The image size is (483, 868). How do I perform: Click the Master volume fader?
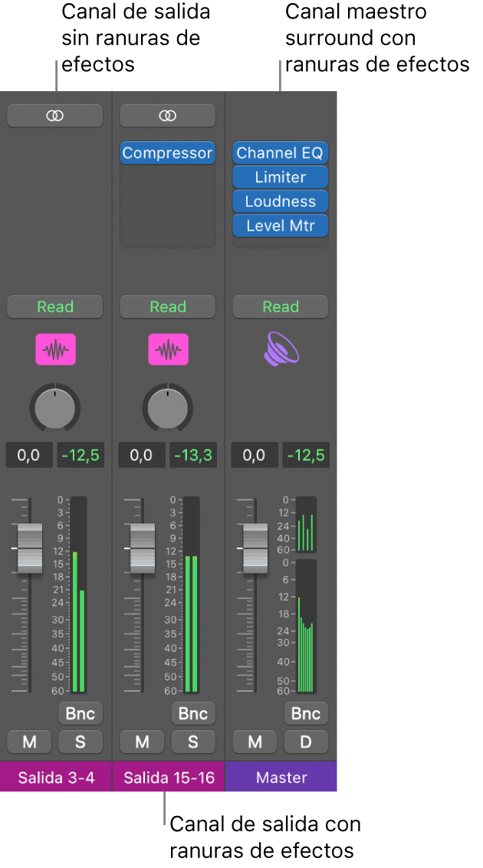pos(255,548)
